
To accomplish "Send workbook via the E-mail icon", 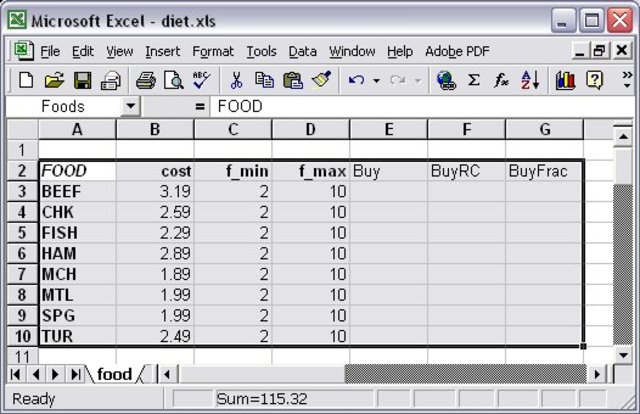I will tap(111, 80).
